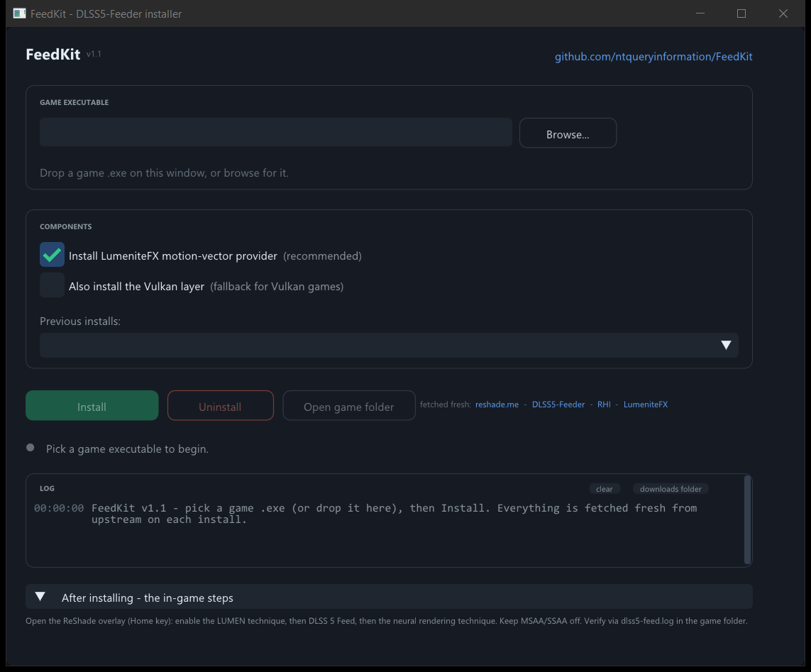Collapse the After installing triangle icon
811x672 pixels.
(40, 597)
